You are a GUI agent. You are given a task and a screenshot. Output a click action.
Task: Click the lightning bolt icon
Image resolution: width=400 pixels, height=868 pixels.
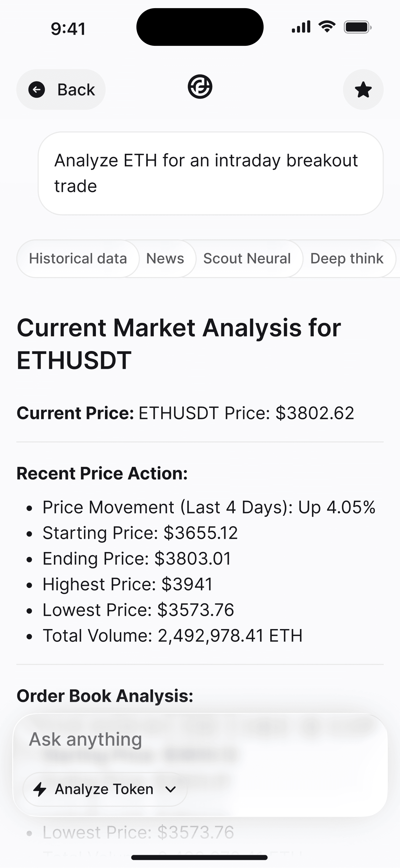40,789
